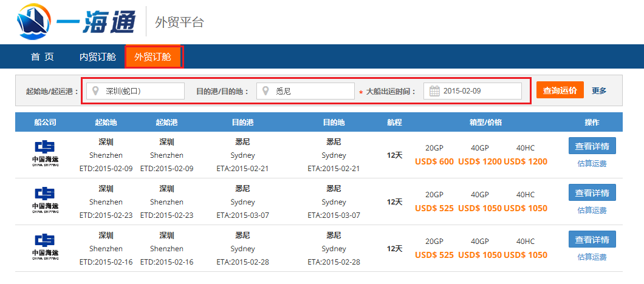Click the 目的地 column header
Viewport: 644px width, 284px height.
pyautogui.click(x=334, y=123)
